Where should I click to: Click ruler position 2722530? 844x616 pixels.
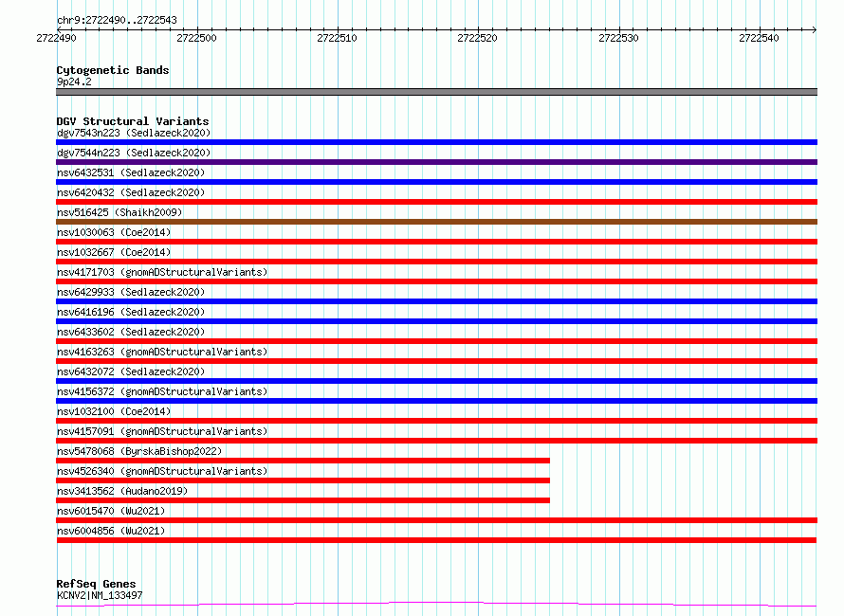(x=618, y=38)
